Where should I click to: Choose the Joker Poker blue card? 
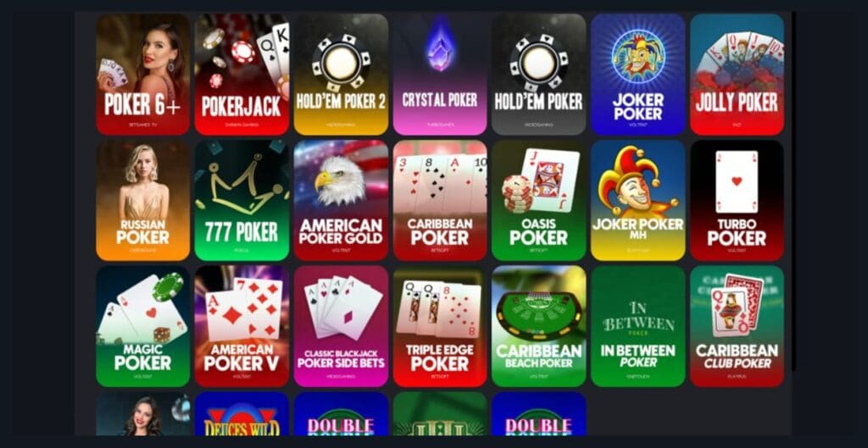[x=637, y=75]
